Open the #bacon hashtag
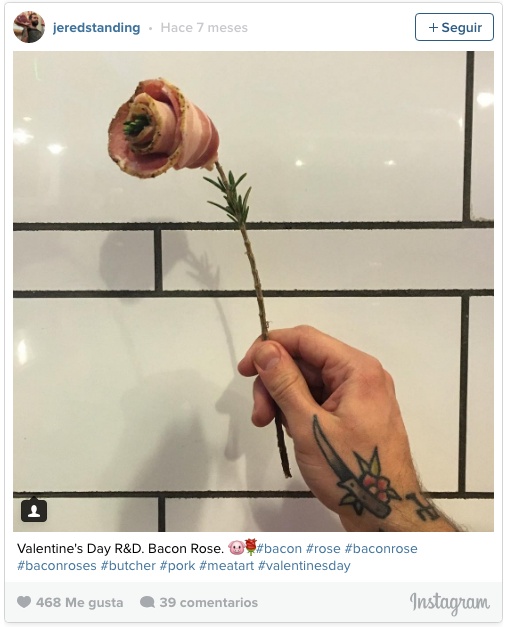The width and height of the screenshot is (510, 627). [279, 548]
